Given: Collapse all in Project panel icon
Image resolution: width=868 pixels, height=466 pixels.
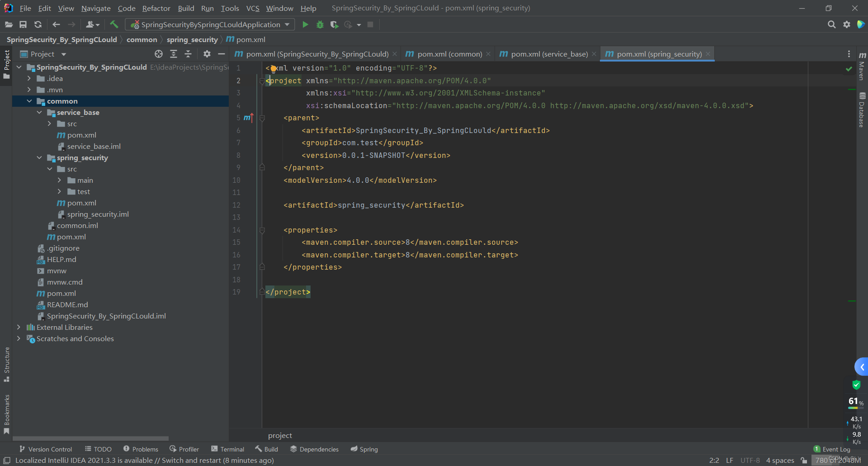Looking at the screenshot, I should point(188,54).
